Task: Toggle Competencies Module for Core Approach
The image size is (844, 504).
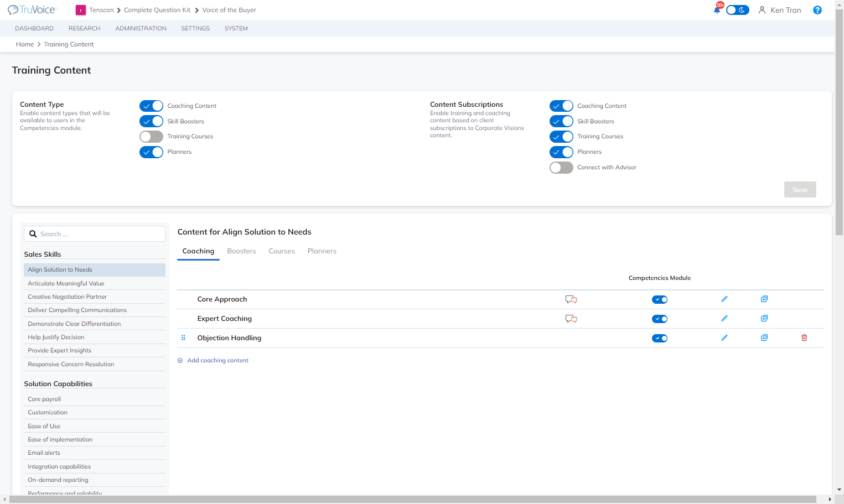Action: pyautogui.click(x=660, y=300)
